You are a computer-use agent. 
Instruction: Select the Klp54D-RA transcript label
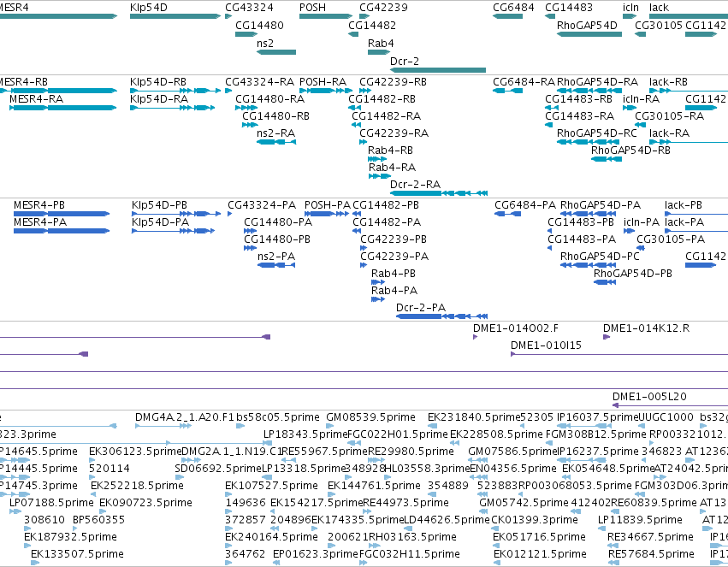[x=159, y=99]
